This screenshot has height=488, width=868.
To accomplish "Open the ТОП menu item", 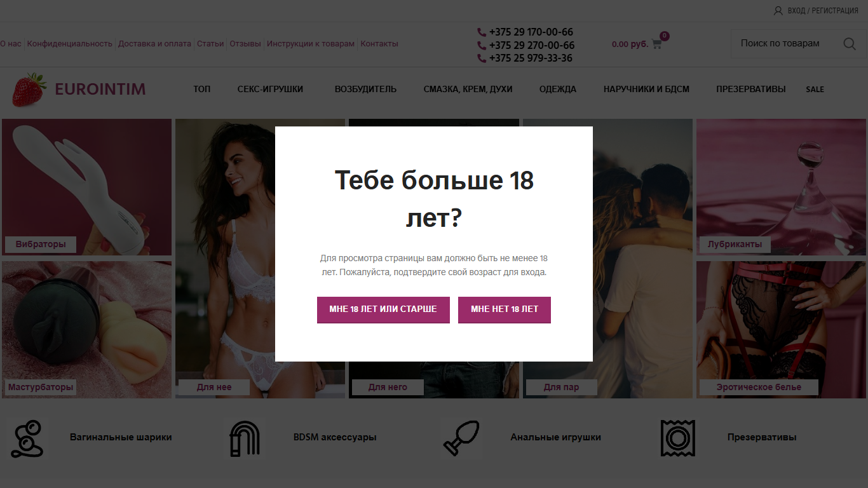I will (x=202, y=90).
